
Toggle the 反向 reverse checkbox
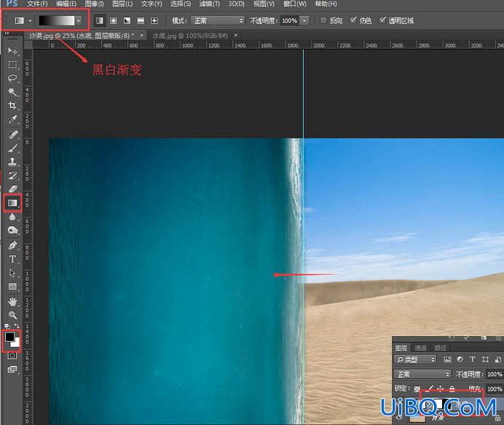click(323, 20)
